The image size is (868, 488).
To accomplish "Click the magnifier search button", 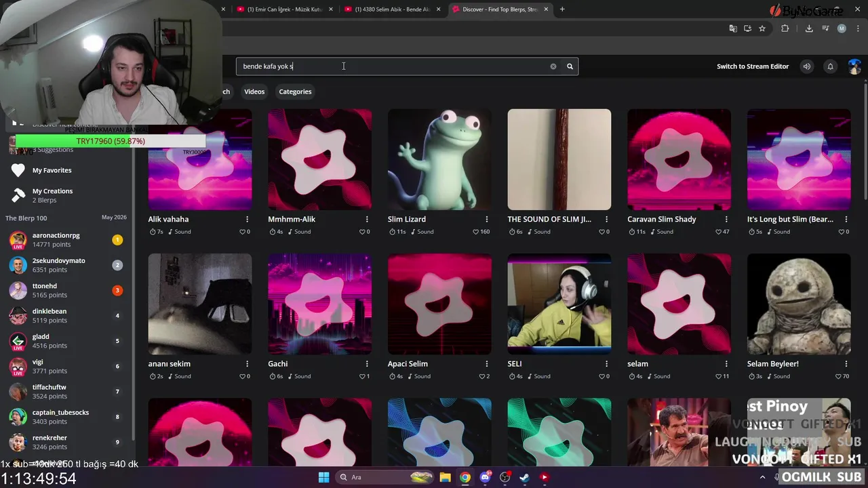I will pos(570,66).
